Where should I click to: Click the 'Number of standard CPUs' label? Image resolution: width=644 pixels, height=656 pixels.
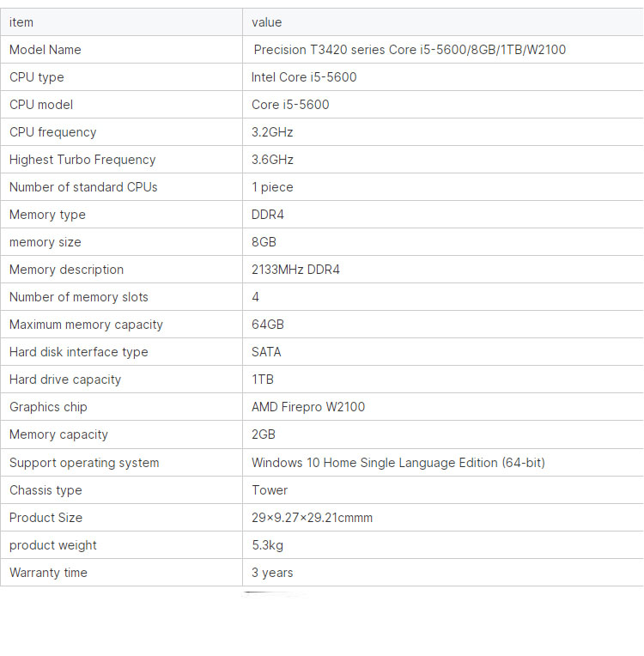tap(83, 187)
